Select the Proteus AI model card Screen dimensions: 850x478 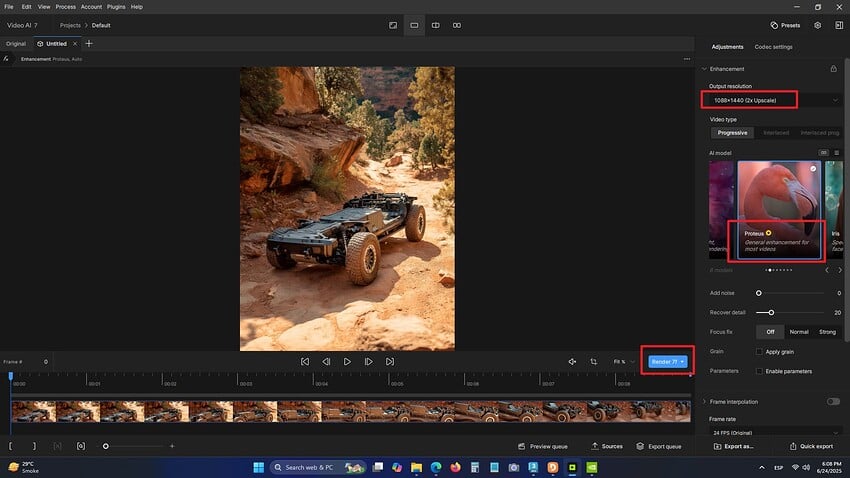779,210
